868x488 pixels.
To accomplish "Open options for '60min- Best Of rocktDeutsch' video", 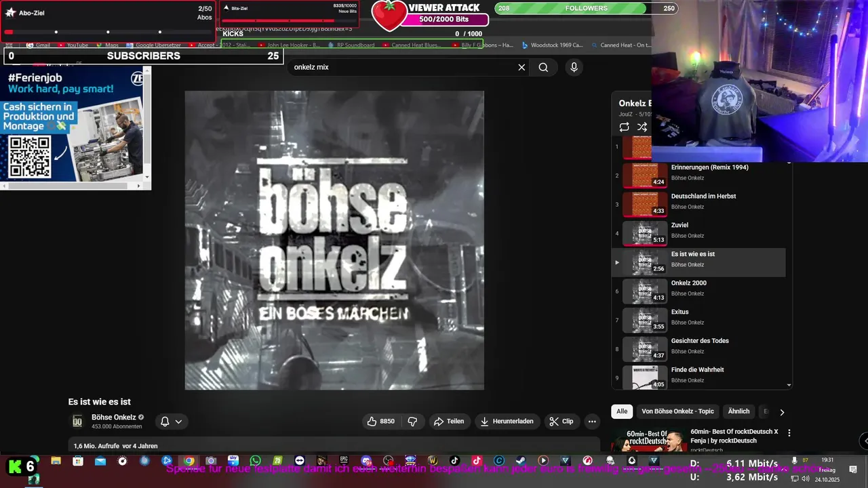I will (x=789, y=432).
